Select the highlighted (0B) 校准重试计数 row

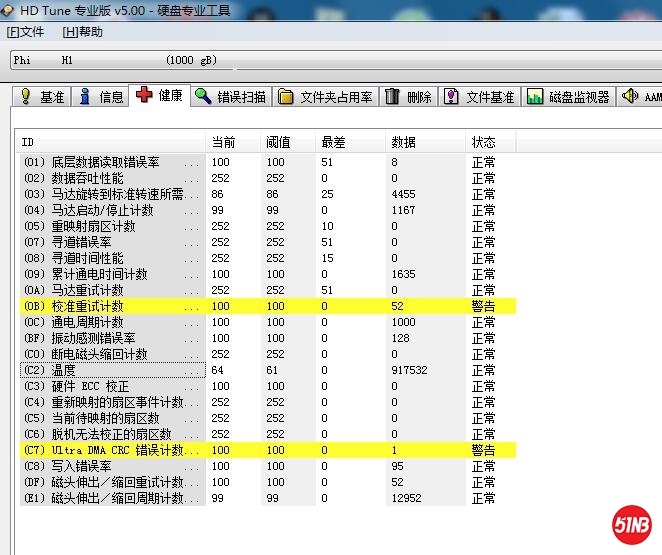tap(110, 306)
